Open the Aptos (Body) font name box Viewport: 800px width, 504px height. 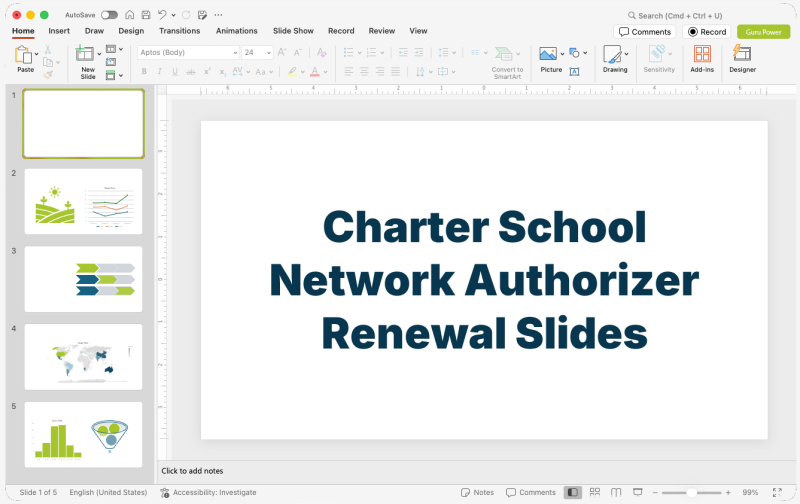(188, 53)
